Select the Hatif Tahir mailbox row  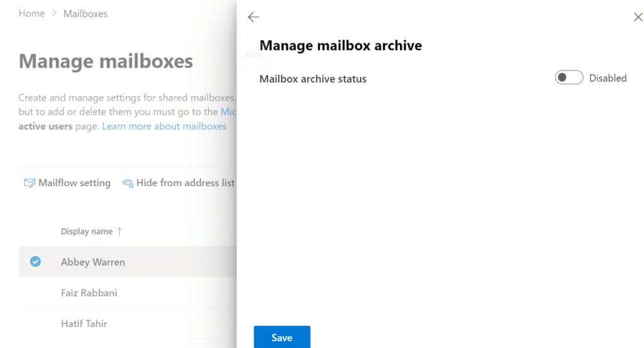tap(127, 323)
